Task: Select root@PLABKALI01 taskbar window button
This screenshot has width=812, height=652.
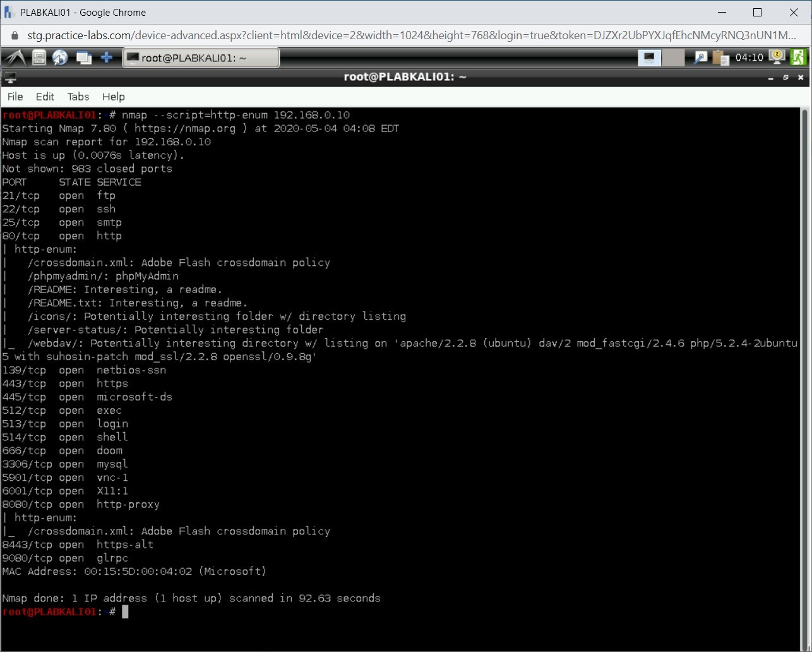Action: [201, 58]
